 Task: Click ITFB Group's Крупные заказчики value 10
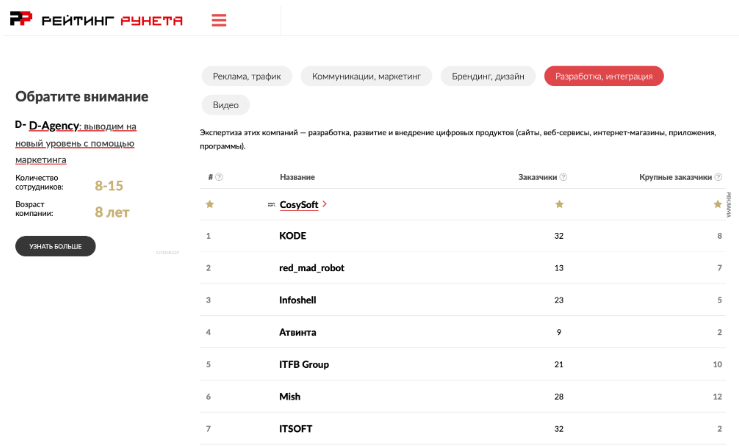coord(717,364)
